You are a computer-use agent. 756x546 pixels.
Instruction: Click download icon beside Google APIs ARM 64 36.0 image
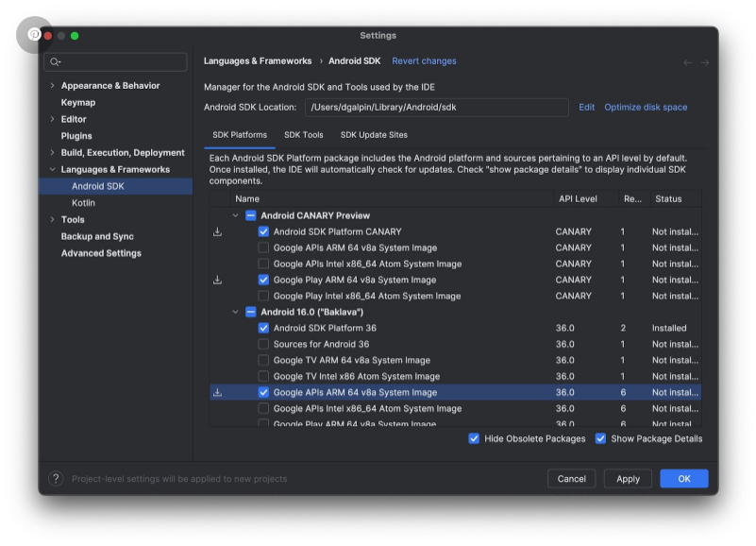click(217, 392)
